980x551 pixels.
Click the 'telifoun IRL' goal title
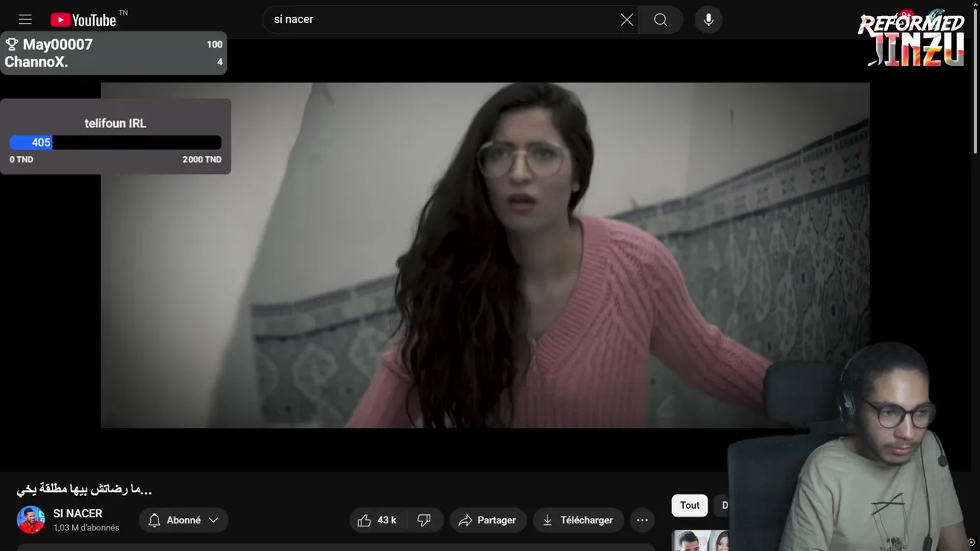116,123
